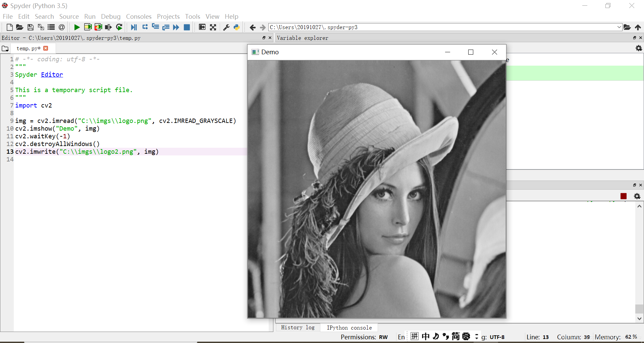
Task: Create a new file with the toolbar icon
Action: click(9, 27)
